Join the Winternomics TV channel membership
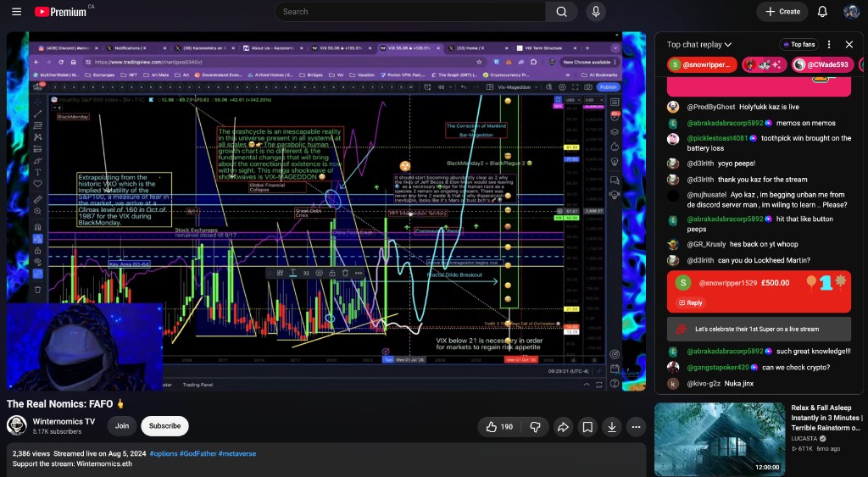Screen dimensions: 868x477 click(x=122, y=425)
